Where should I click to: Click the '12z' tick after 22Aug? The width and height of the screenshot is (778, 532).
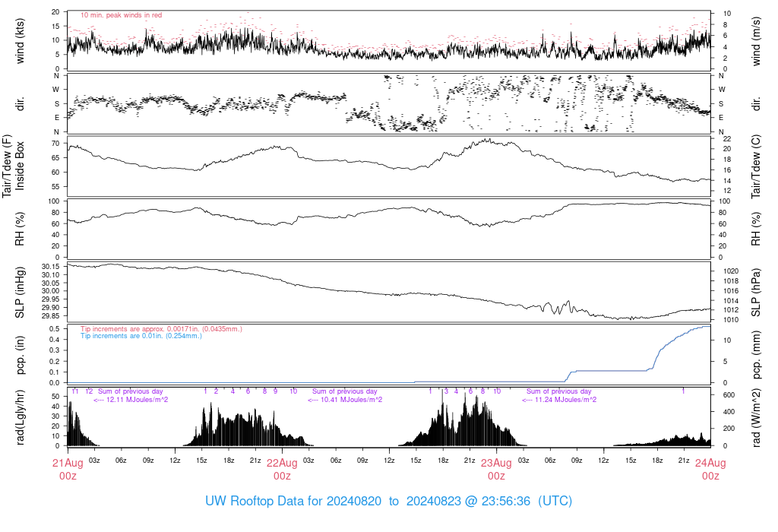(389, 461)
